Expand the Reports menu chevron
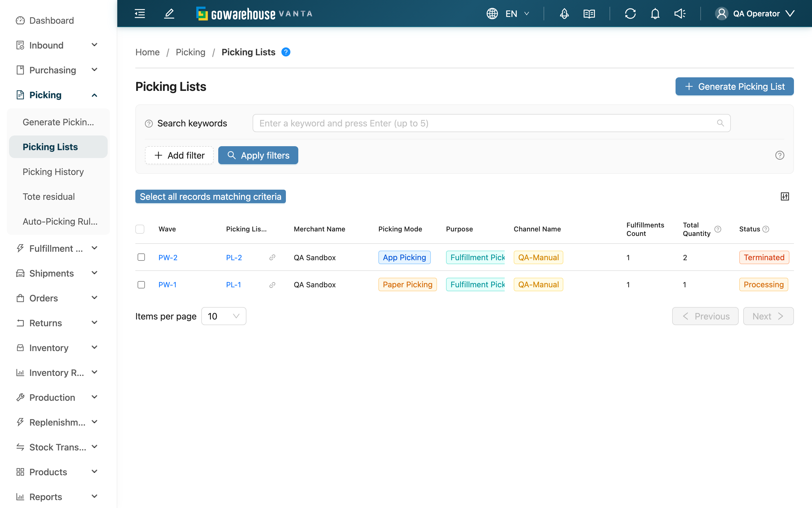 [95, 496]
